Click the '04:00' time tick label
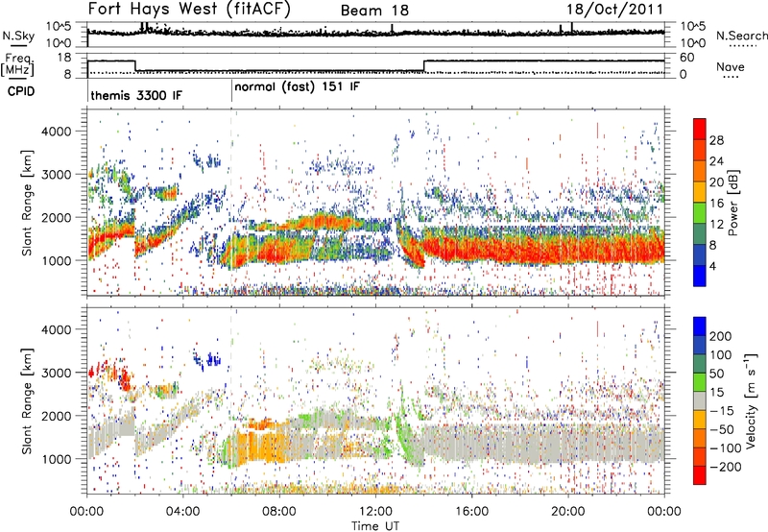Image resolution: width=768 pixels, height=532 pixels. pos(182,512)
